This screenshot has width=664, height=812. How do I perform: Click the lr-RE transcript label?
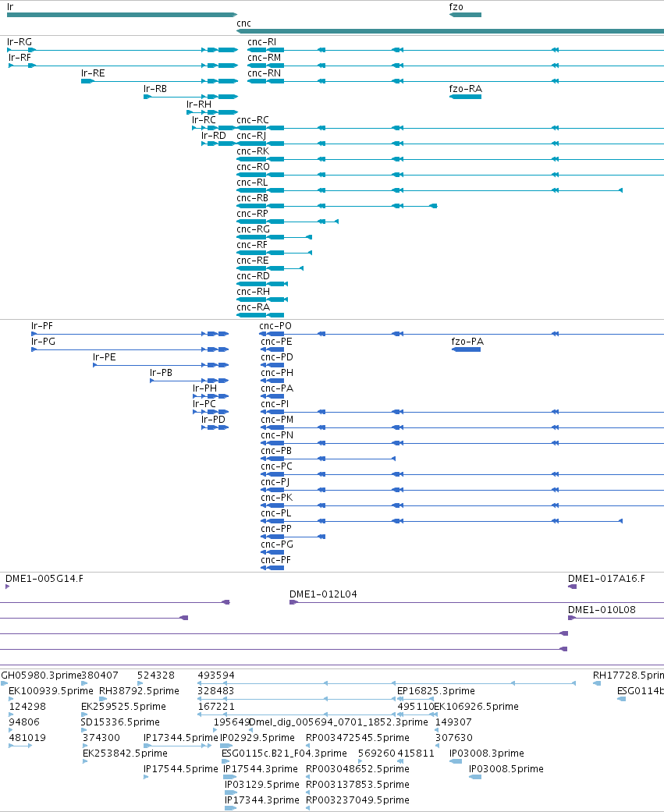coord(93,73)
